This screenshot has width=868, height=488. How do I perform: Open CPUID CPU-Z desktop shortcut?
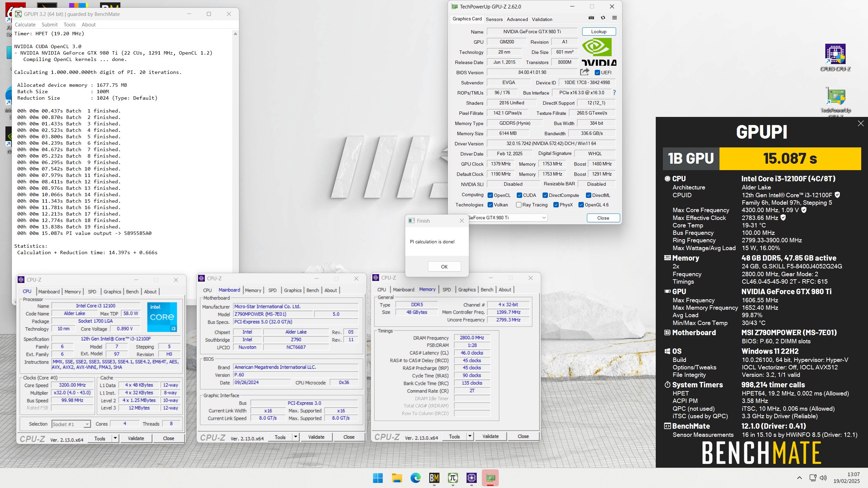[835, 58]
